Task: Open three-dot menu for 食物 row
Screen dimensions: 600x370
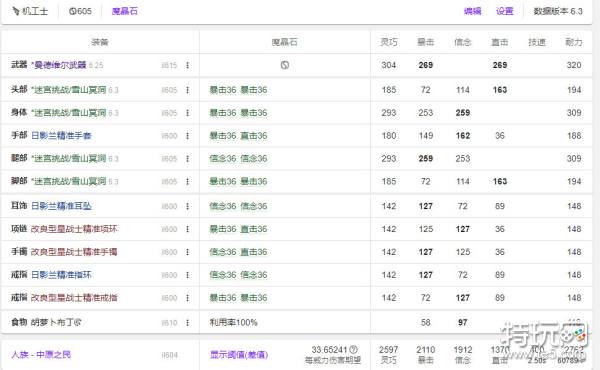Action: tap(188, 323)
